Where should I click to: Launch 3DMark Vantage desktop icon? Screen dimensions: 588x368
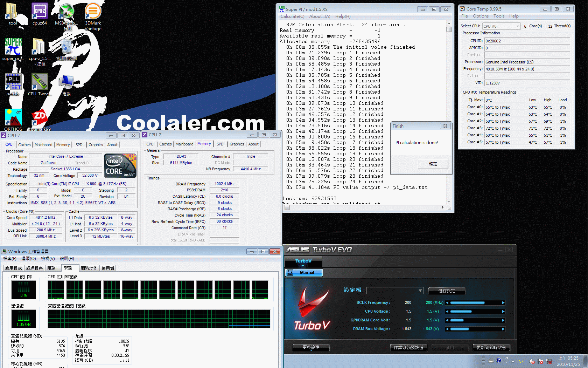click(x=93, y=16)
